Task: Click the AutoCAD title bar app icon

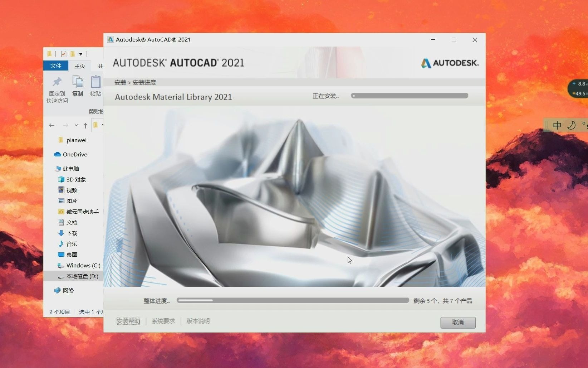Action: point(111,39)
